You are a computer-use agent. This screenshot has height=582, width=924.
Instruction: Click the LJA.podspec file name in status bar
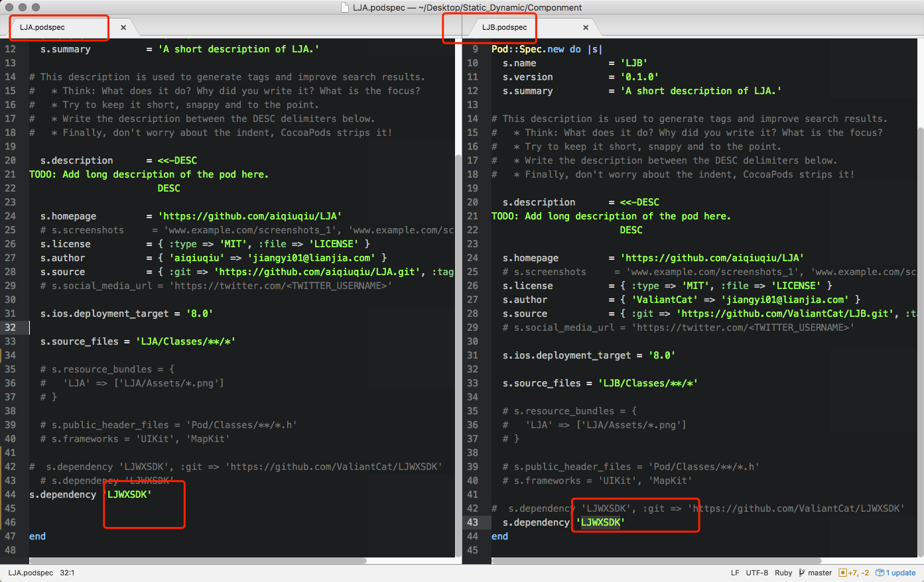click(31, 573)
